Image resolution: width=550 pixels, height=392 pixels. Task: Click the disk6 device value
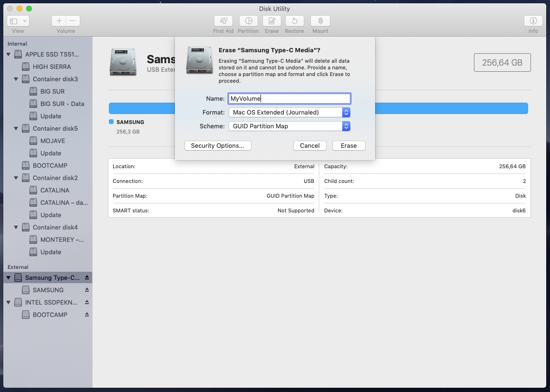pos(519,210)
